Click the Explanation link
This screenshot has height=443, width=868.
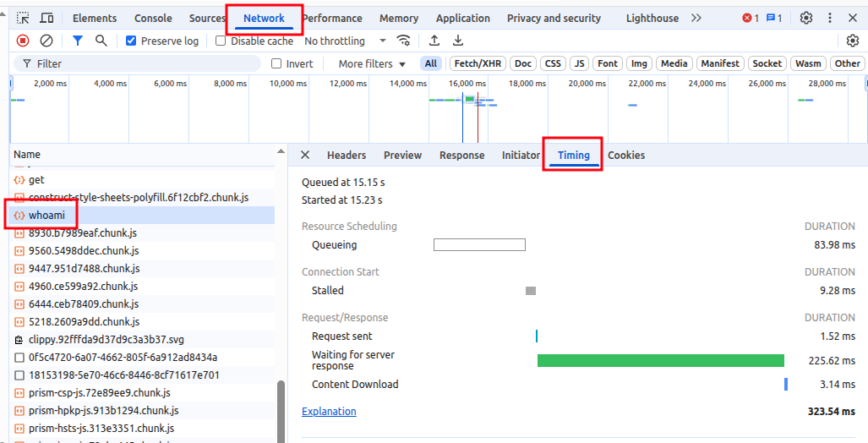pyautogui.click(x=329, y=412)
